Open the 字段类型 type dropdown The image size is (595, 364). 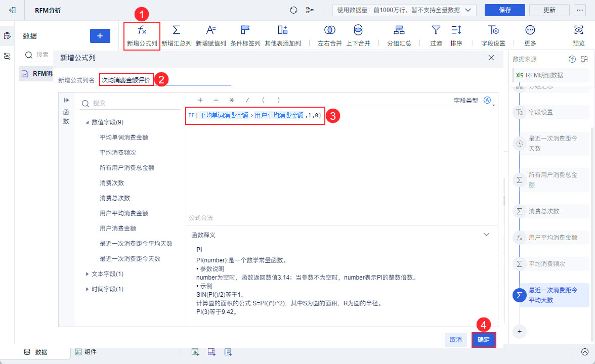click(488, 101)
